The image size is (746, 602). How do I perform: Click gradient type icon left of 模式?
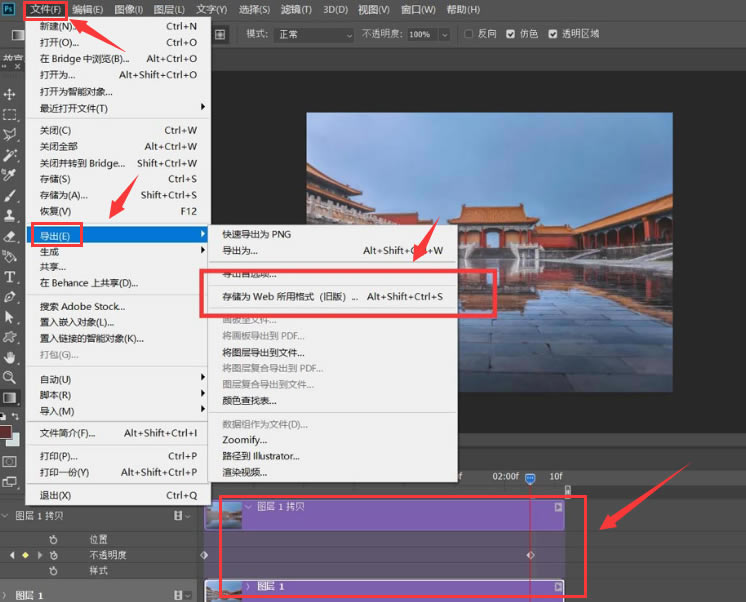[x=220, y=34]
